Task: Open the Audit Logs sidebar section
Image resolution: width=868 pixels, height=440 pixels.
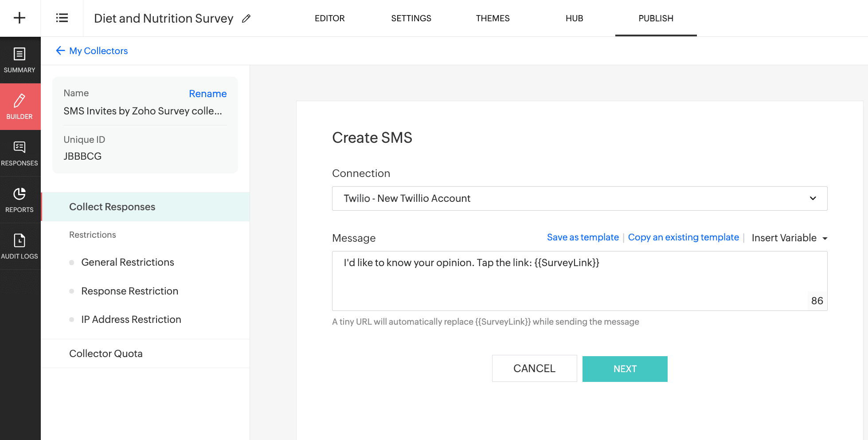Action: [20, 247]
